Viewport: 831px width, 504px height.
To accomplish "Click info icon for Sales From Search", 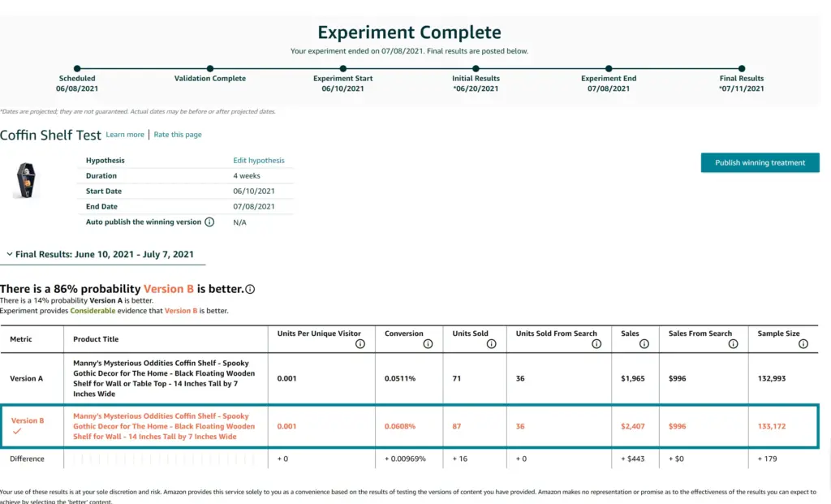I will click(x=733, y=344).
